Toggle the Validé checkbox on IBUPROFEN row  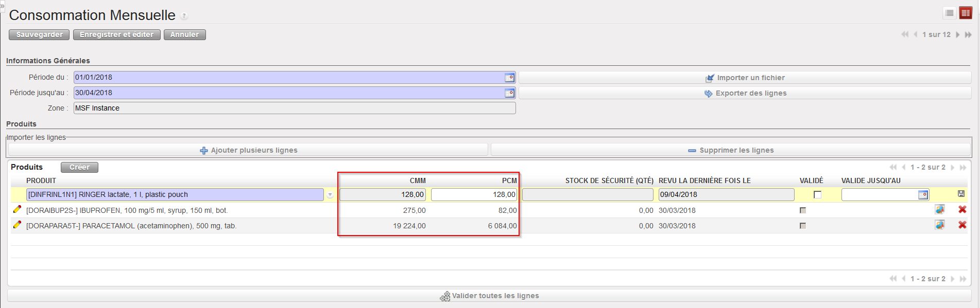click(x=803, y=210)
